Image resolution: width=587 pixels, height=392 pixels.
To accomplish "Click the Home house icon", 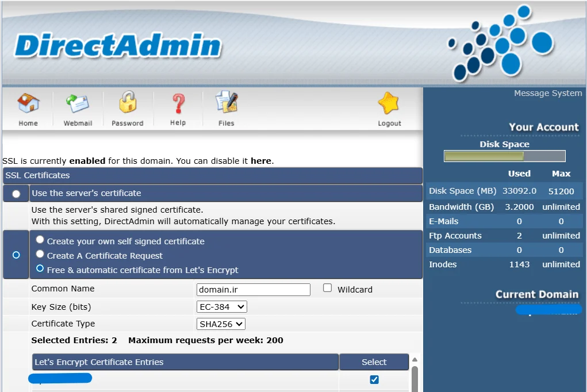I will tap(28, 105).
